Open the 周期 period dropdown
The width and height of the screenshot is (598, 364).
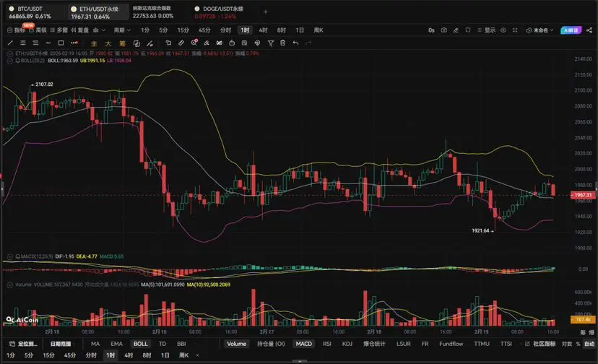tap(122, 30)
